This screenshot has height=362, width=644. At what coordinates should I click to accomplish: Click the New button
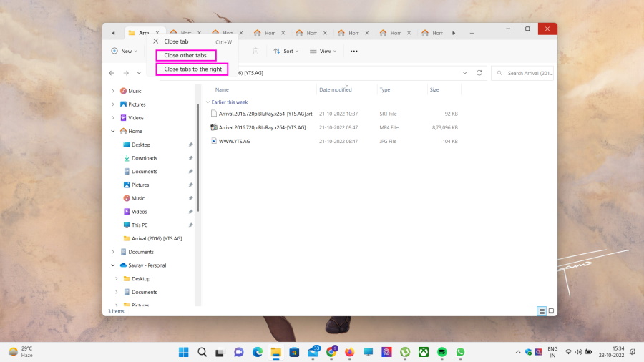click(x=124, y=51)
